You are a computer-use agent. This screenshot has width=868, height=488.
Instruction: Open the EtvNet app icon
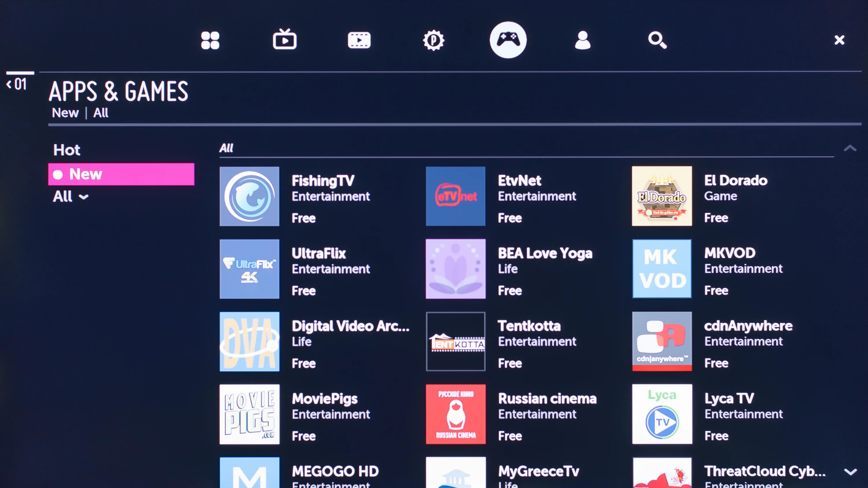coord(456,196)
